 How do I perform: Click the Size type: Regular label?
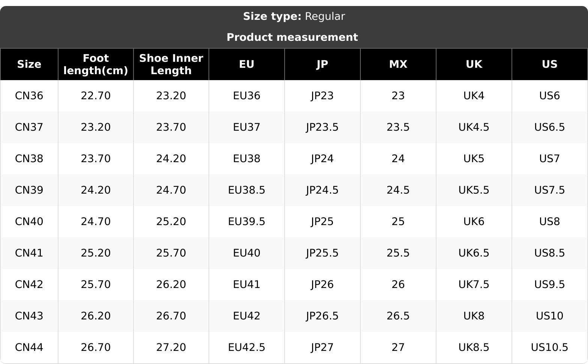294,16
